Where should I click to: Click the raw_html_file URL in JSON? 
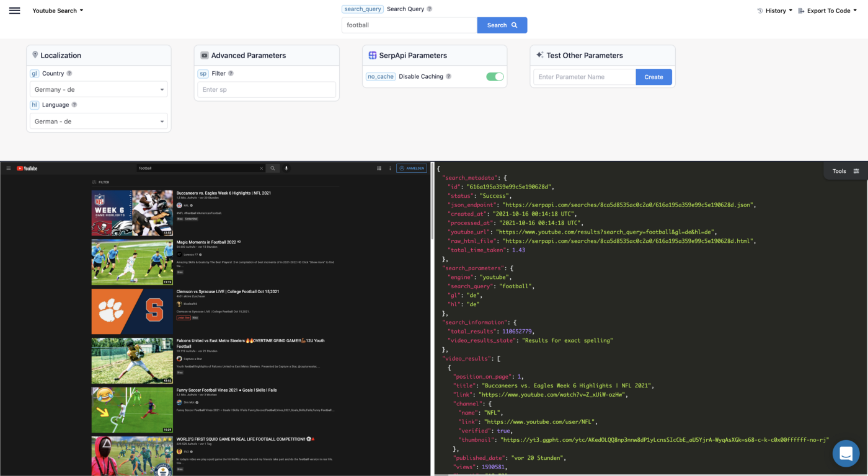(628, 240)
